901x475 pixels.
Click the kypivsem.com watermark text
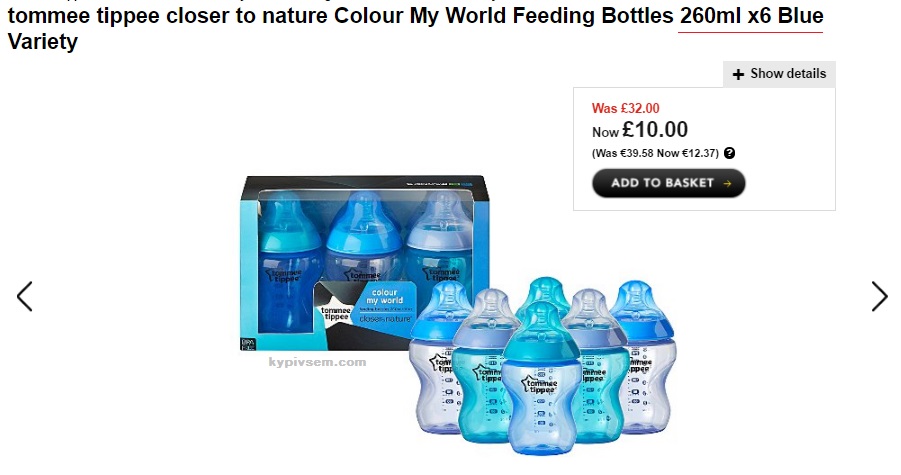[317, 362]
